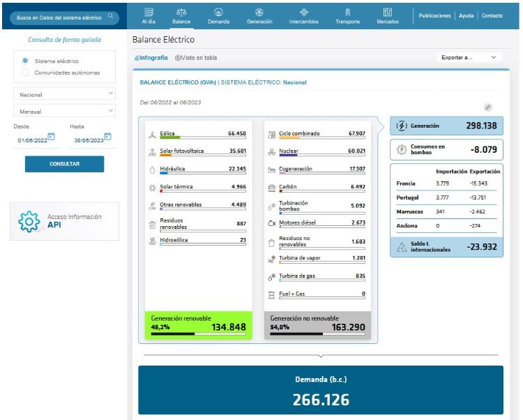
Task: Click the Nuclear energy icon
Action: point(271,151)
